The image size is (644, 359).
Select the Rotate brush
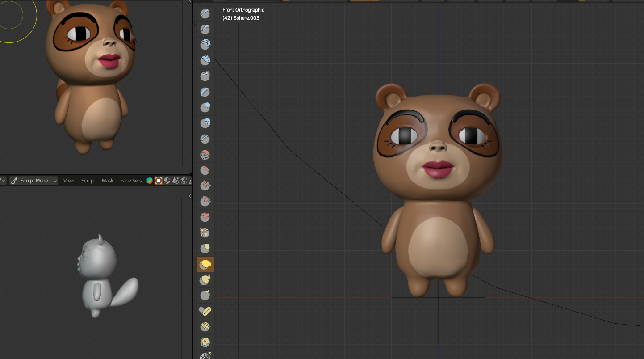pyautogui.click(x=205, y=342)
